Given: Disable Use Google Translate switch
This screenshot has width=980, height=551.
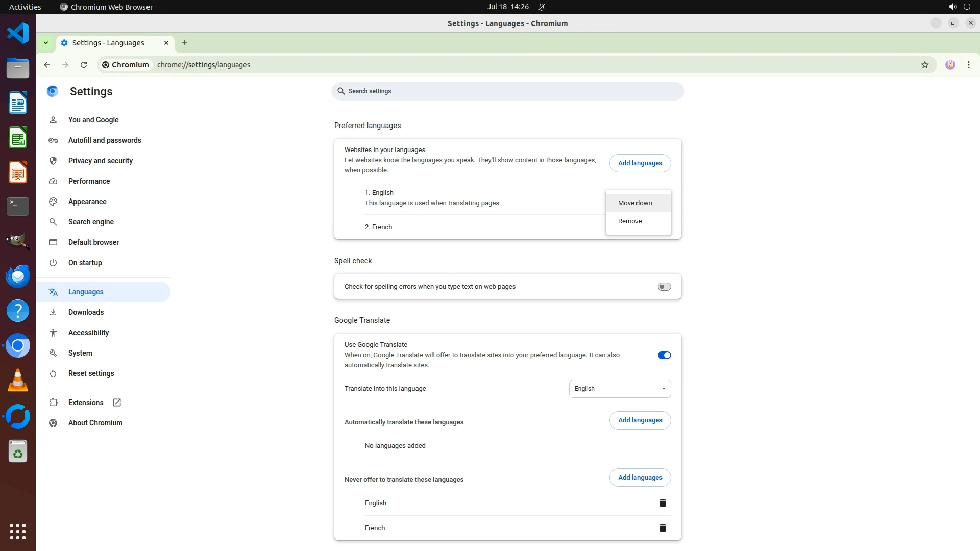Looking at the screenshot, I should point(664,355).
